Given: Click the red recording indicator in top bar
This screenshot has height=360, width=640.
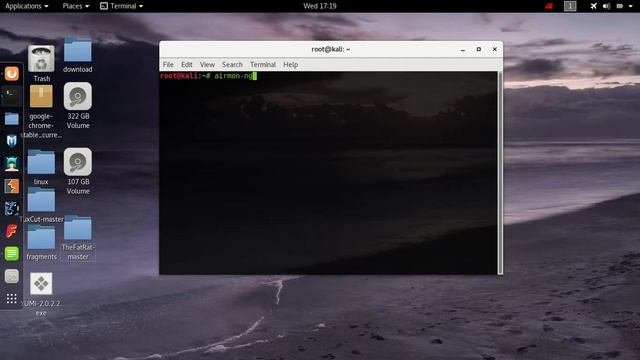Looking at the screenshot, I should click(549, 6).
